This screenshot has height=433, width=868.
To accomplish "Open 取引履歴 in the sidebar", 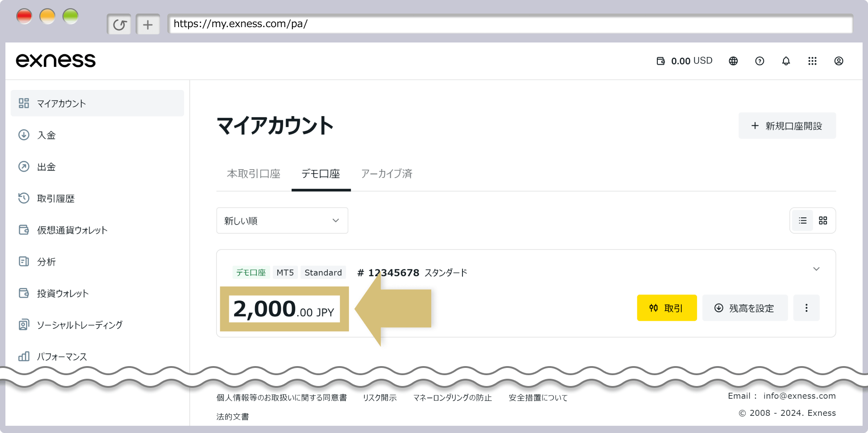I will click(x=97, y=198).
